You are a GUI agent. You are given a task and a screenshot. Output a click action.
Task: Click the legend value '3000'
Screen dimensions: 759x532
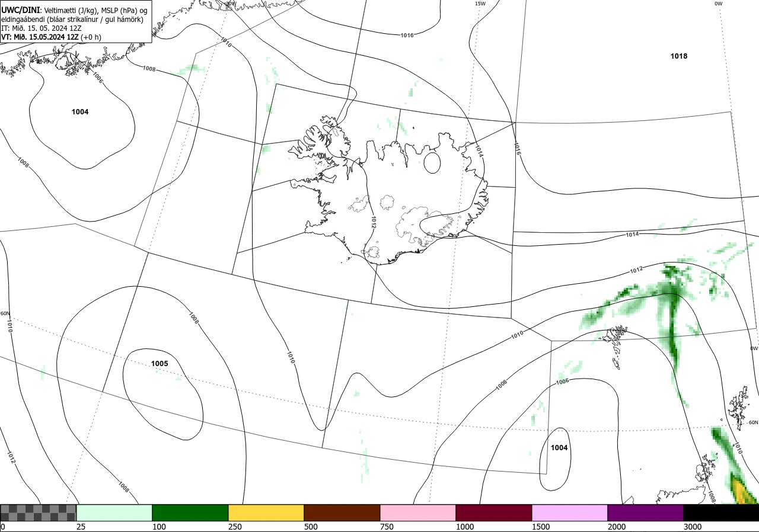[692, 527]
